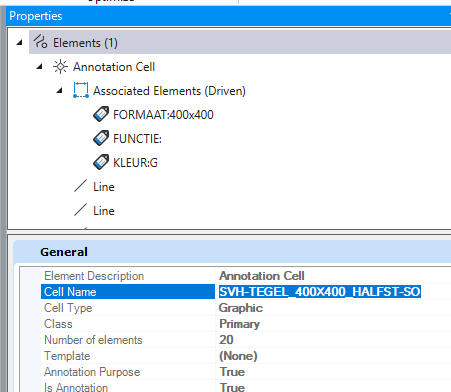Screen dimensions: 451x392
Task: Select the KLEUR:G tag item
Action: pyautogui.click(x=135, y=163)
